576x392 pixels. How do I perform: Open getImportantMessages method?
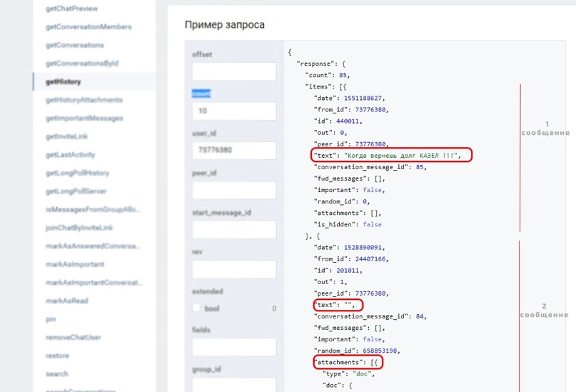[84, 118]
